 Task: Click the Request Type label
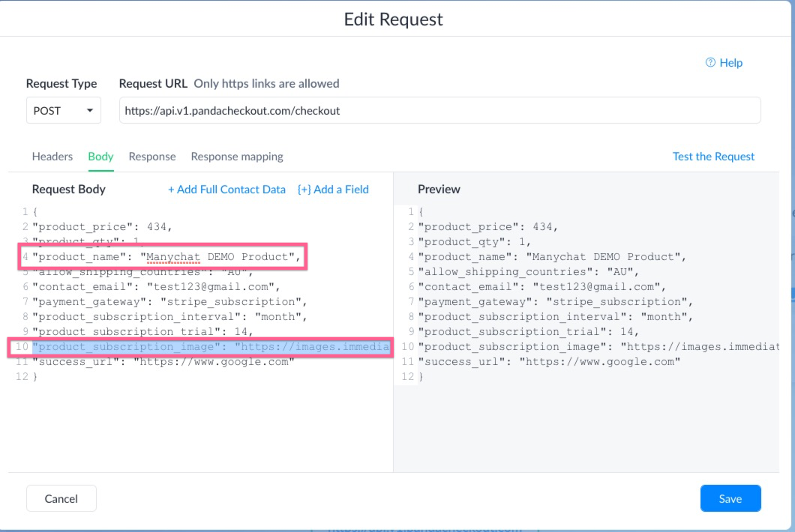[x=61, y=84]
